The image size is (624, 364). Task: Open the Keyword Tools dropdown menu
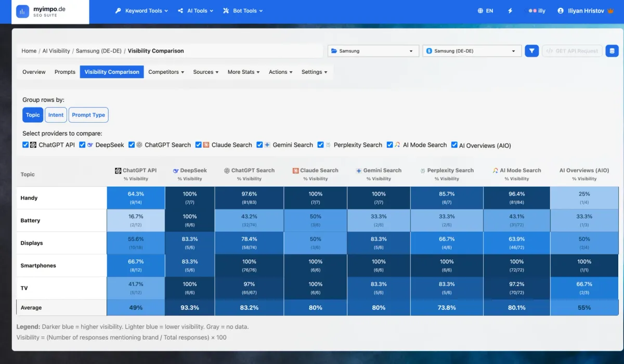(x=141, y=10)
